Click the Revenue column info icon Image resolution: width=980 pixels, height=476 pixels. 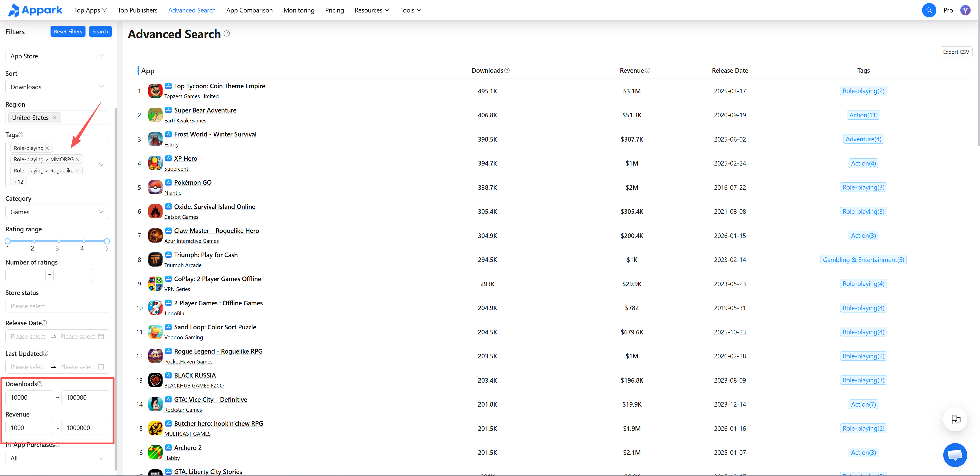[x=648, y=71]
